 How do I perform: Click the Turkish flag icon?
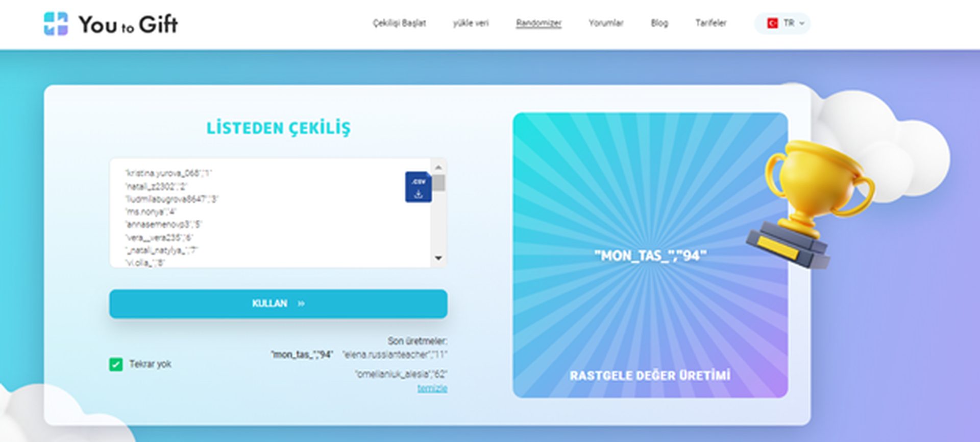(x=772, y=24)
